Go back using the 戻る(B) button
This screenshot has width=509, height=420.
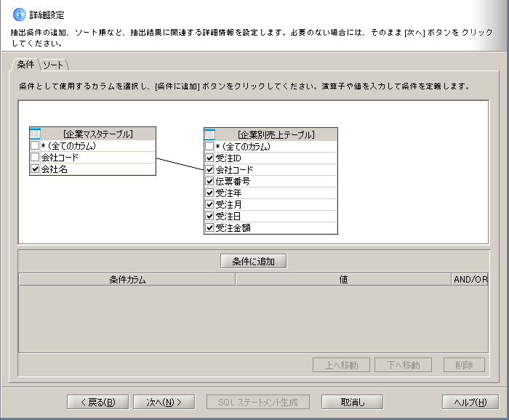pyautogui.click(x=97, y=402)
